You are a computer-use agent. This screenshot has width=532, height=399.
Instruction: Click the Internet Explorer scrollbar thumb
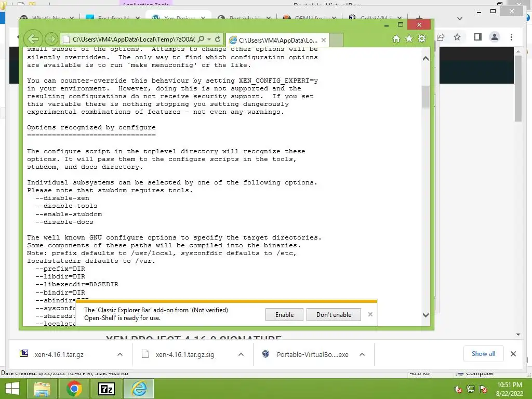425,97
